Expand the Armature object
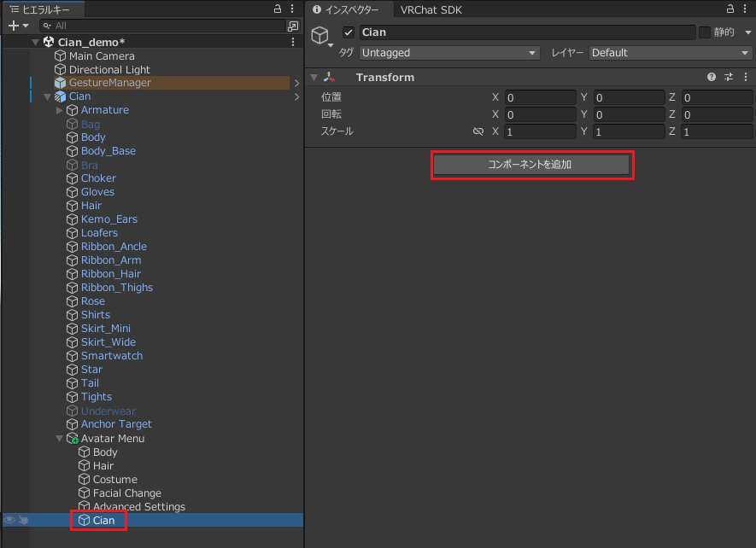The image size is (756, 548). 59,110
